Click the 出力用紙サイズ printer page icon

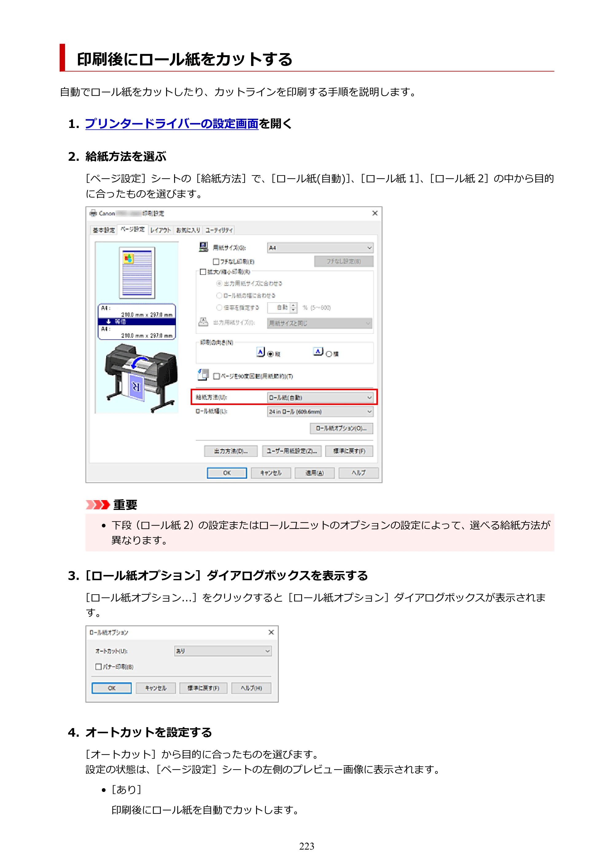[x=204, y=322]
